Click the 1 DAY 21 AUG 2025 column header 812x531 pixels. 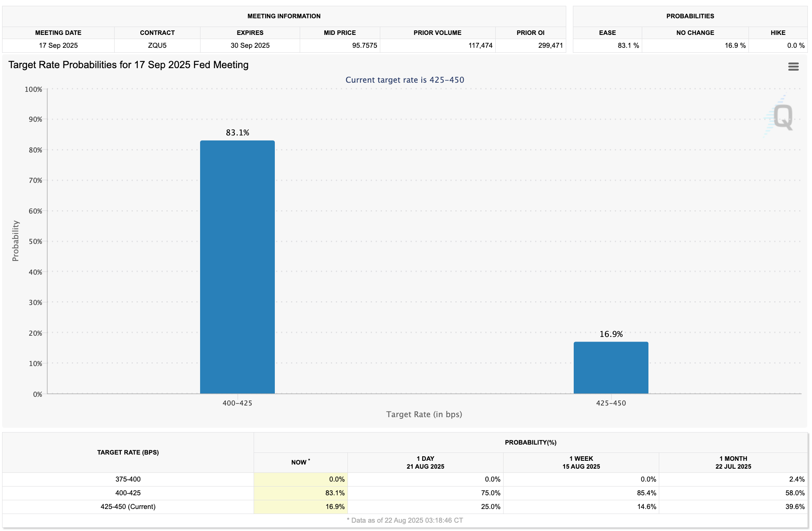tap(425, 462)
